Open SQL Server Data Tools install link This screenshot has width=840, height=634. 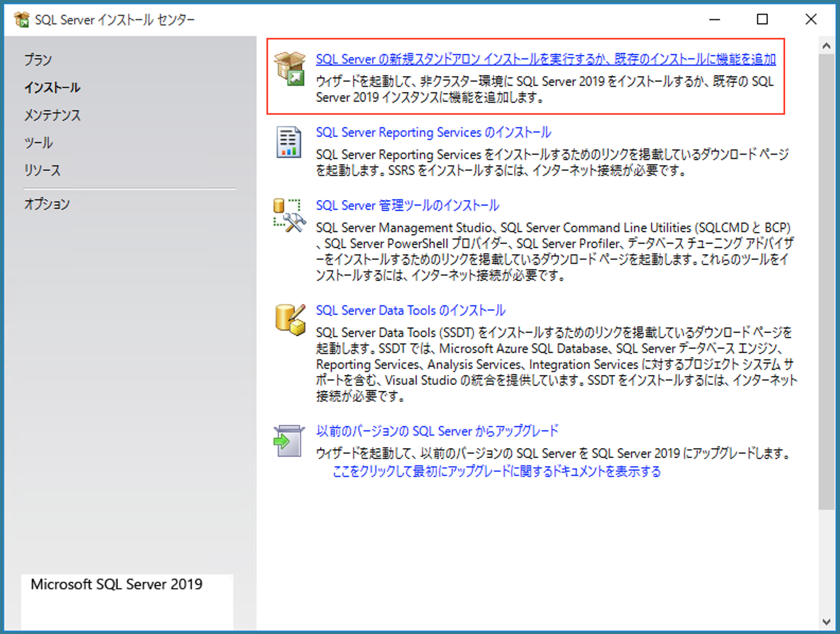coord(410,310)
